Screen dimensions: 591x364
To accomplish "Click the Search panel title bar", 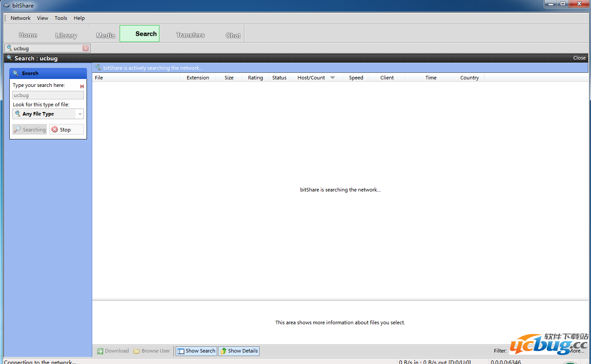I will pos(48,73).
